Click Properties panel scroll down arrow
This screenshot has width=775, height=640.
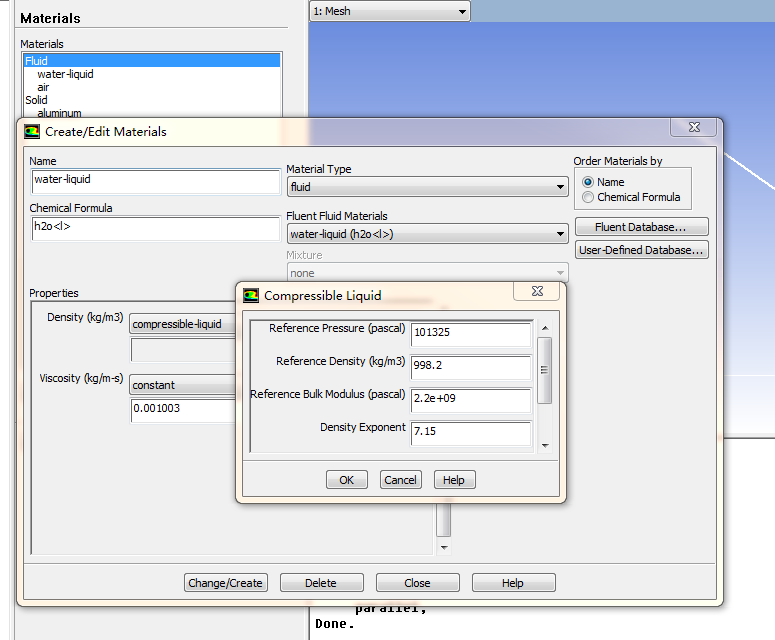click(444, 547)
